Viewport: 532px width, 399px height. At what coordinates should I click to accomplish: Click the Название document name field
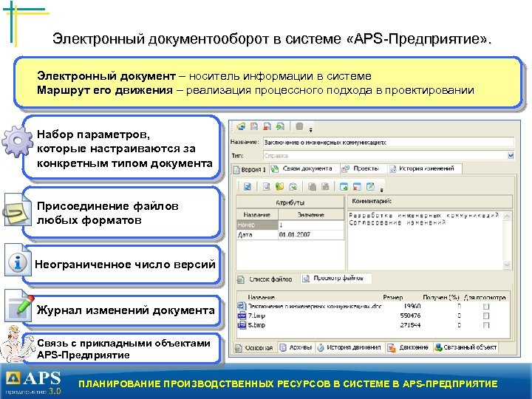tap(389, 142)
